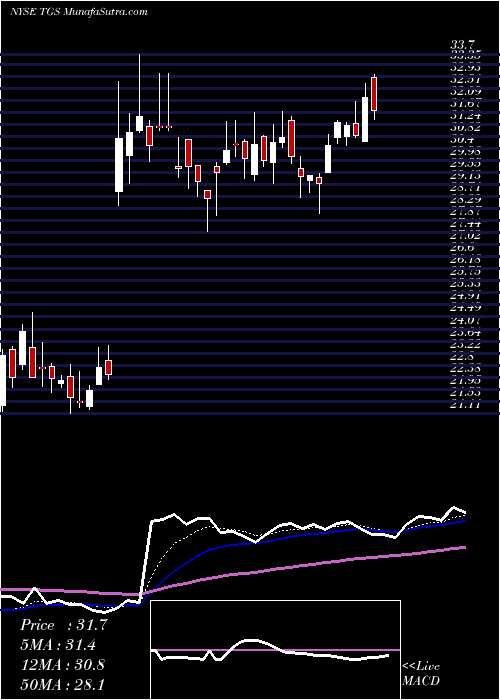500x700 pixels.
Task: Click the 50MA : 28.1 value
Action: [x=62, y=684]
